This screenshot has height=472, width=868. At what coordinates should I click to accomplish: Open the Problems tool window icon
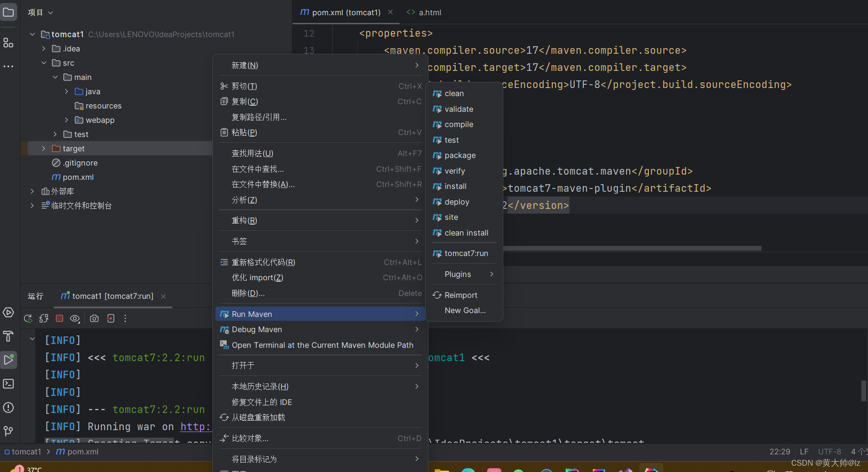[9, 407]
